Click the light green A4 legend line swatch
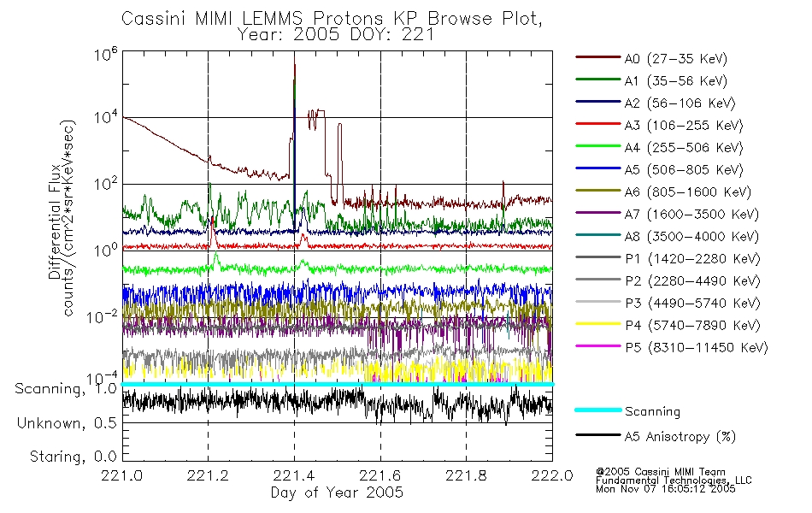This screenshot has width=812, height=513. 598,146
